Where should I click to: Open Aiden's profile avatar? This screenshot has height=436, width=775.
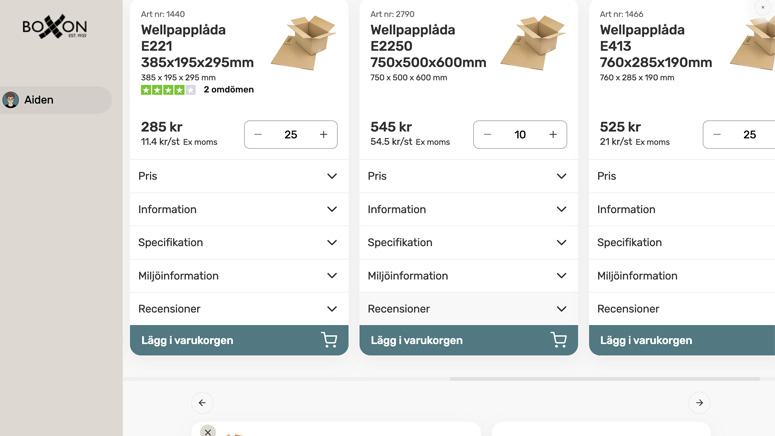10,100
